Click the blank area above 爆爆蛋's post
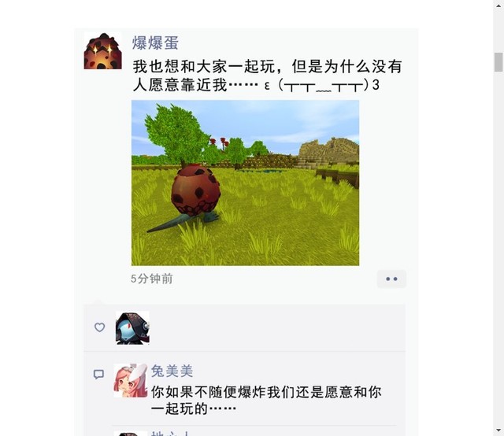The height and width of the screenshot is (436, 504). click(x=246, y=14)
